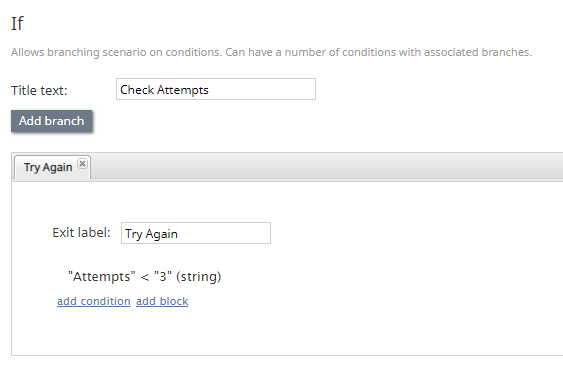Click the Add branch button

pyautogui.click(x=52, y=121)
